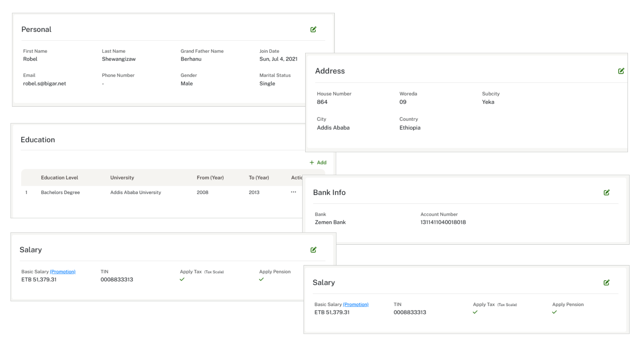Select the Education Level column header
Screen dimensions: 644x362
[59, 178]
